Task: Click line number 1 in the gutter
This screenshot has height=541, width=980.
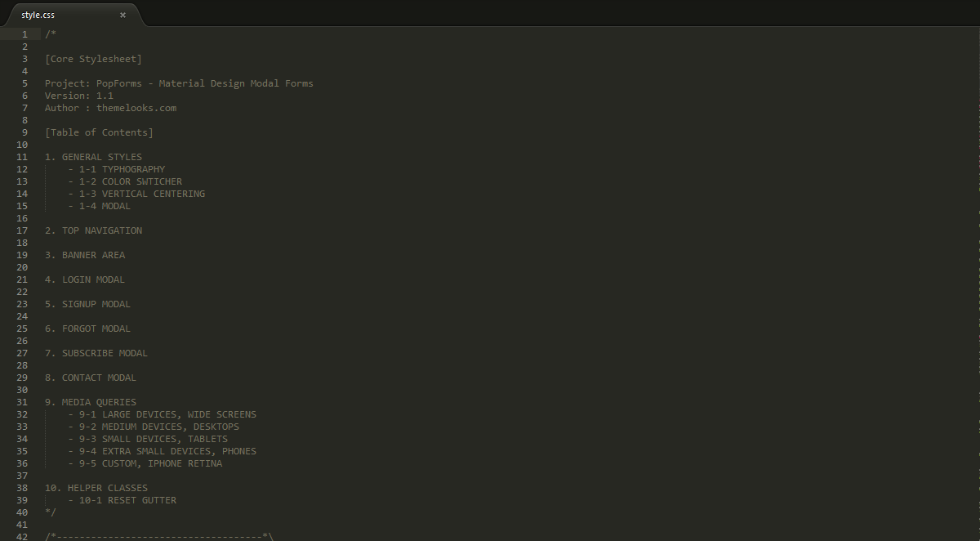Action: point(24,34)
